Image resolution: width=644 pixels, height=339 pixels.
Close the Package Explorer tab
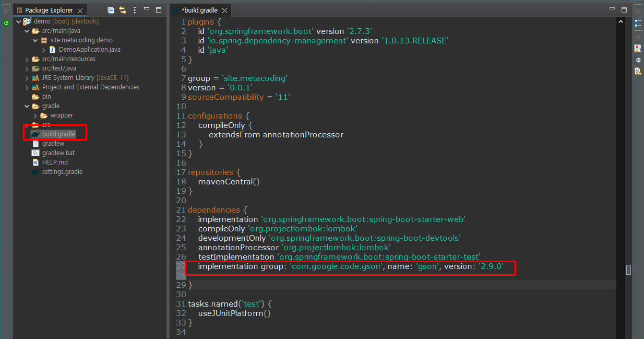coord(80,10)
